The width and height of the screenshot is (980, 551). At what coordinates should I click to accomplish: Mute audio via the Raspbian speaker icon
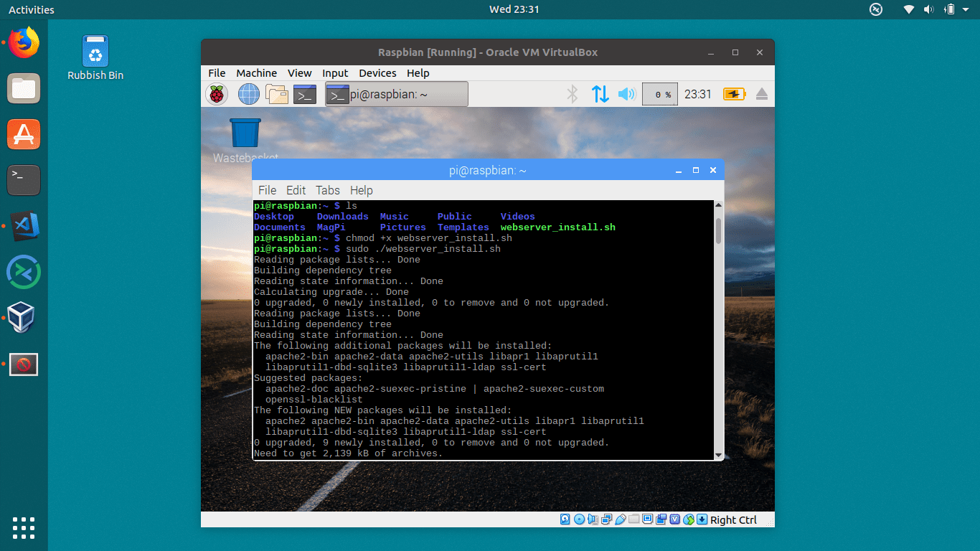(626, 94)
